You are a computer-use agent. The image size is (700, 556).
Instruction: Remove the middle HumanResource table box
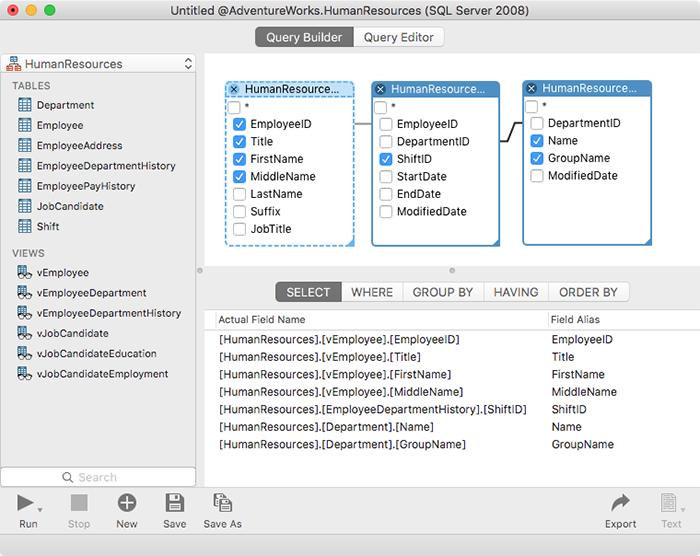(380, 89)
